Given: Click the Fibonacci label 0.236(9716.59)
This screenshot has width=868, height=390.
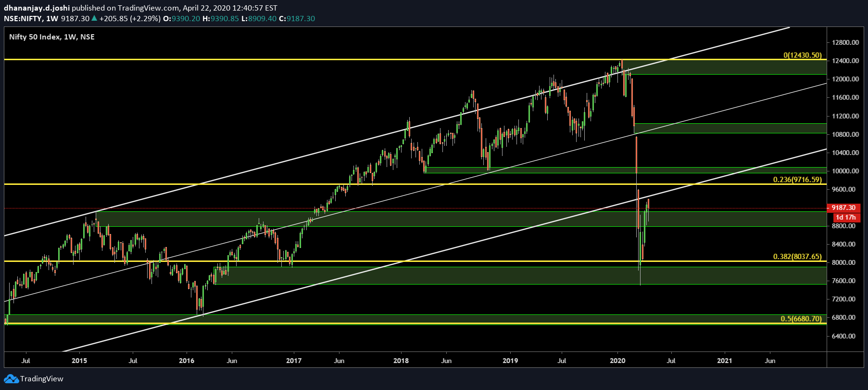Looking at the screenshot, I should pyautogui.click(x=797, y=180).
